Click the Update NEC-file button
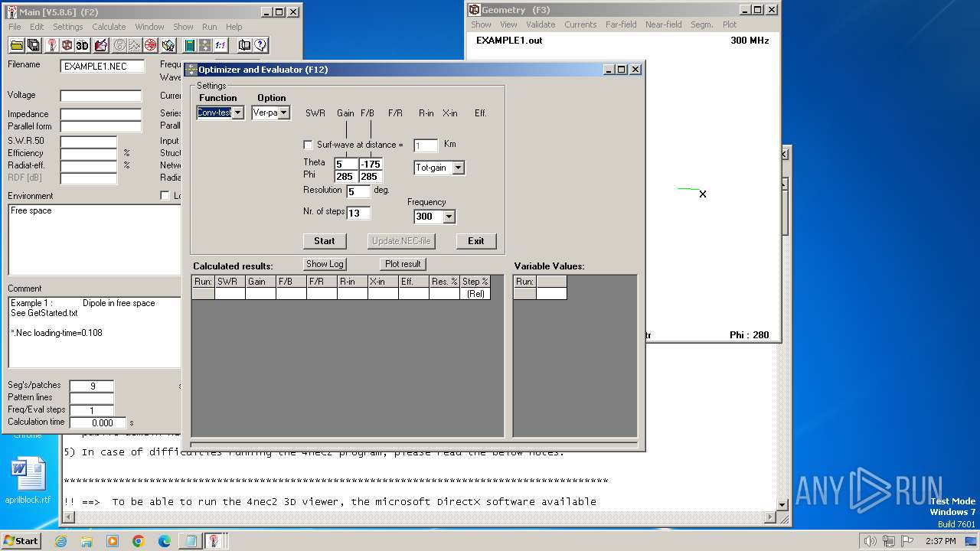Viewport: 980px width, 551px height. (x=401, y=241)
